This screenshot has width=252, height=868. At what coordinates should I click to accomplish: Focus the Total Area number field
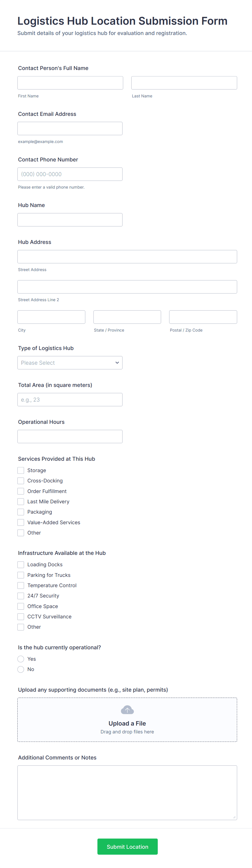coord(70,400)
